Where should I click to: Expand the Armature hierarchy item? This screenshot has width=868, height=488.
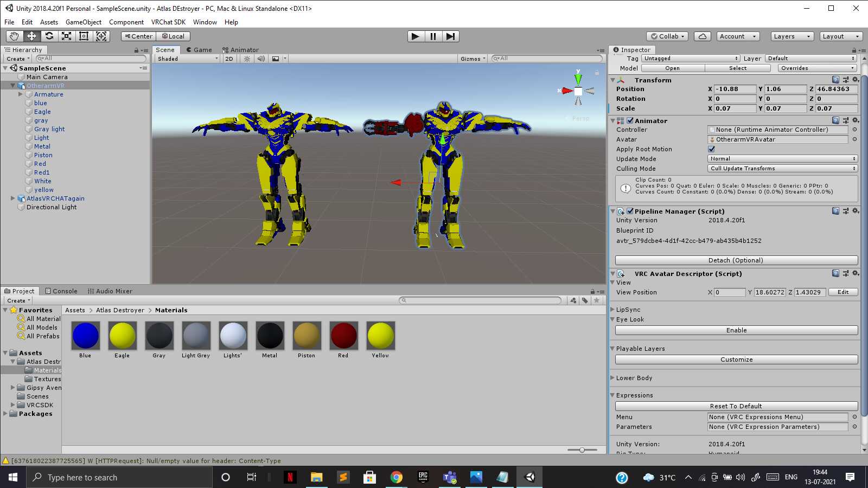(21, 94)
